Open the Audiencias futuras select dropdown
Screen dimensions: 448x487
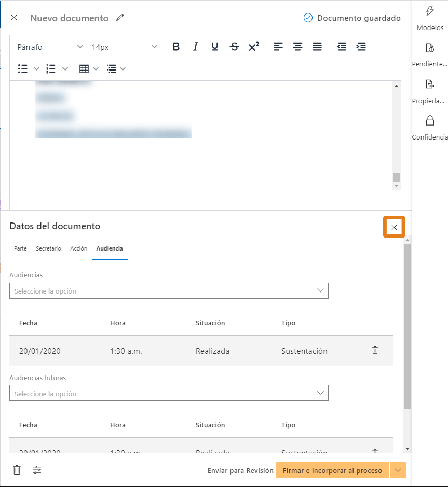click(169, 393)
